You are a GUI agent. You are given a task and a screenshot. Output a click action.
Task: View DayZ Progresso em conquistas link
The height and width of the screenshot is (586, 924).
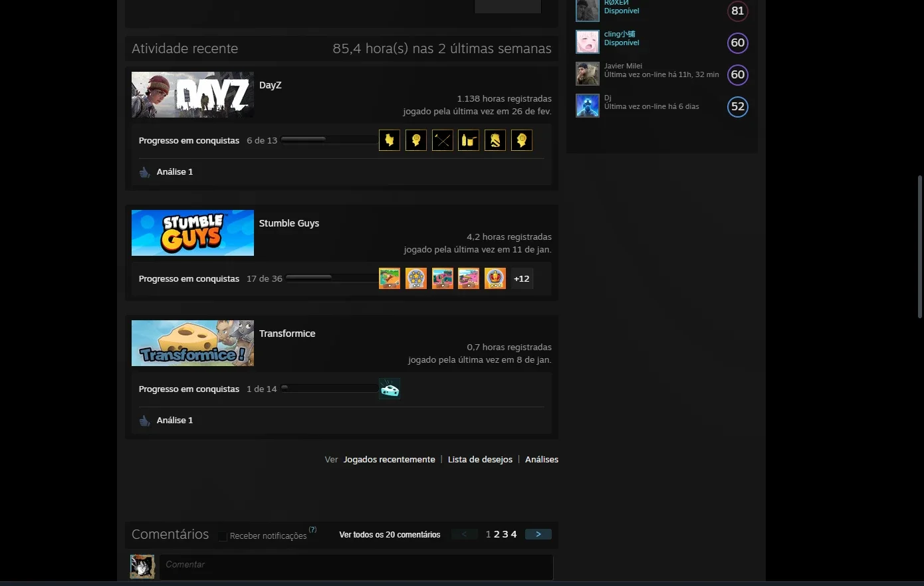click(189, 141)
